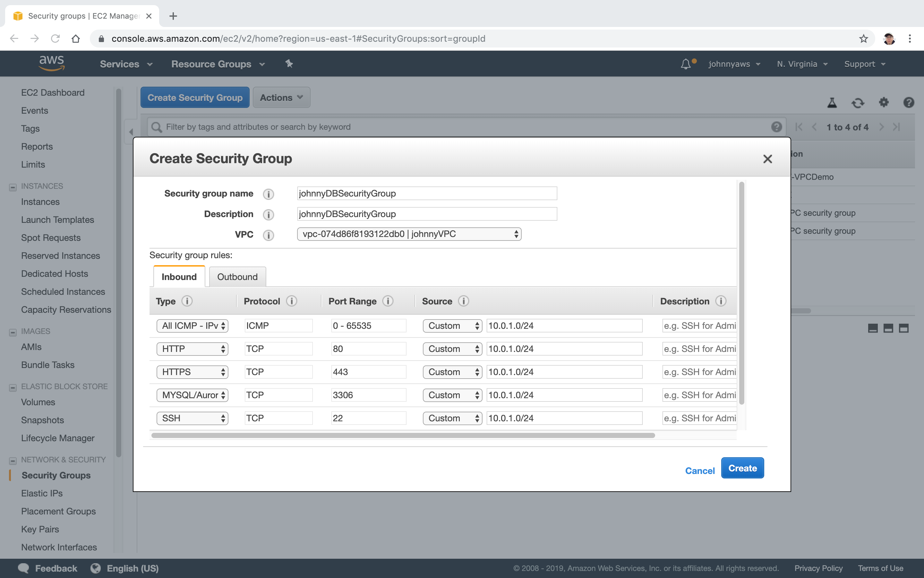Collapse the IMAGES sidebar section
This screenshot has height=578, width=924.
coord(13,332)
